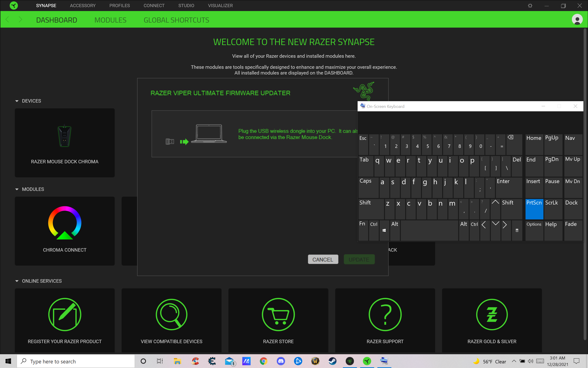
Task: Click Options on On-Screen Keyboard
Action: pos(534,230)
